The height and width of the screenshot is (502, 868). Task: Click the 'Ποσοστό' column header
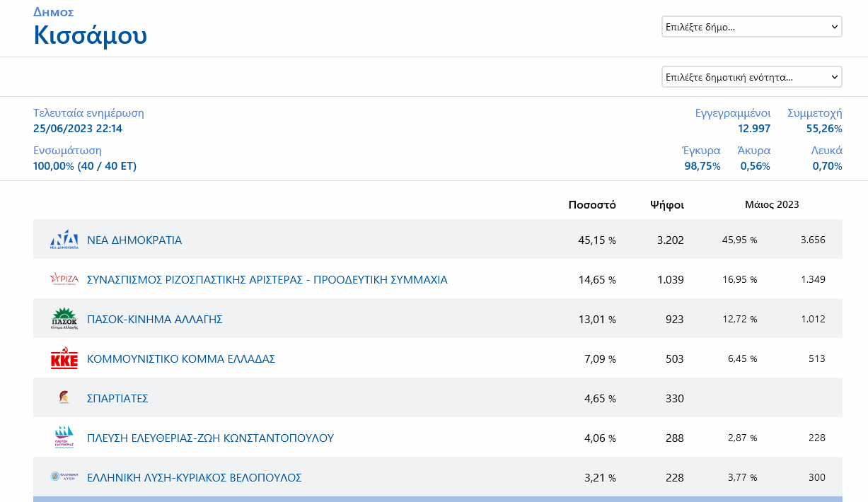click(592, 205)
